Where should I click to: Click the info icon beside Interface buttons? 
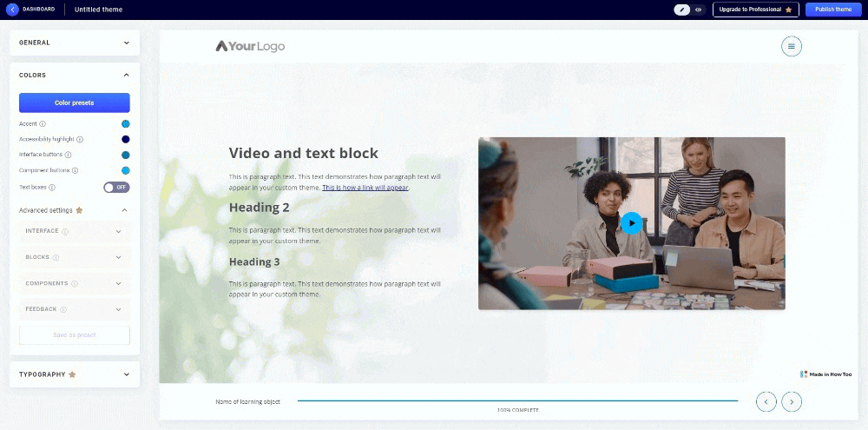pos(67,155)
